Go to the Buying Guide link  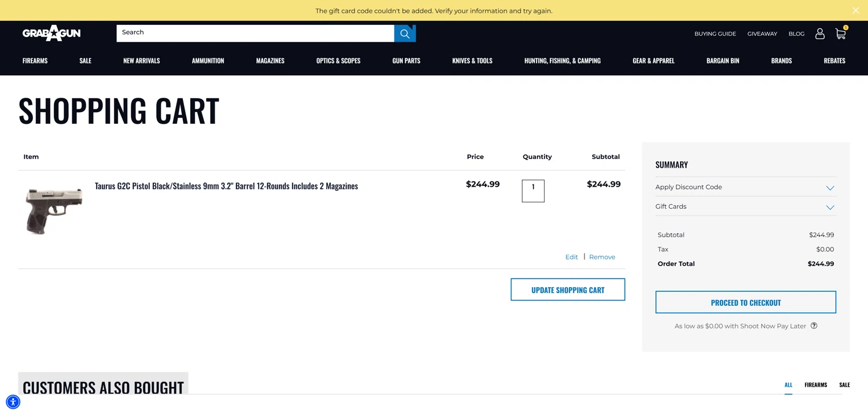(715, 34)
